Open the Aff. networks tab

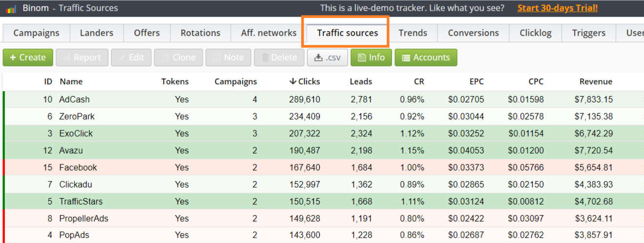[269, 33]
